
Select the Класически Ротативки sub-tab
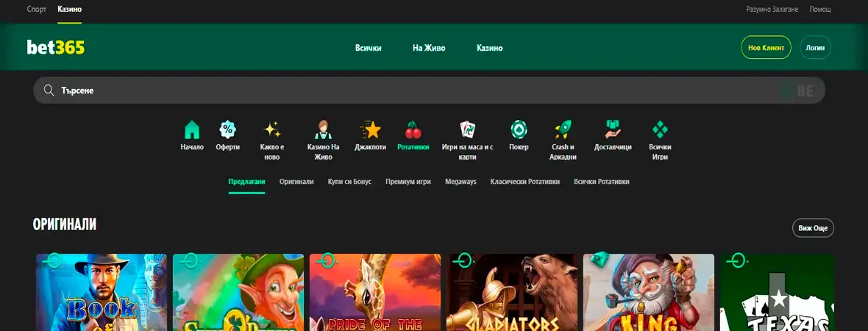pyautogui.click(x=524, y=182)
